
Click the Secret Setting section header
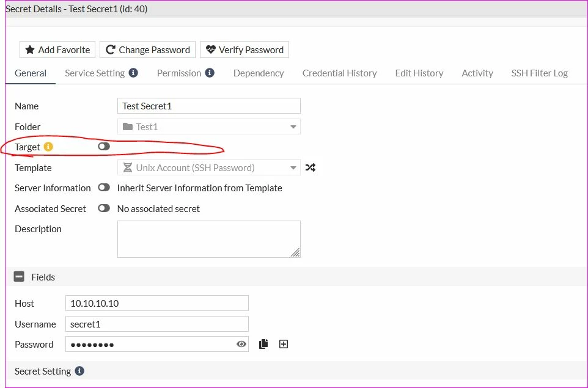(296, 371)
